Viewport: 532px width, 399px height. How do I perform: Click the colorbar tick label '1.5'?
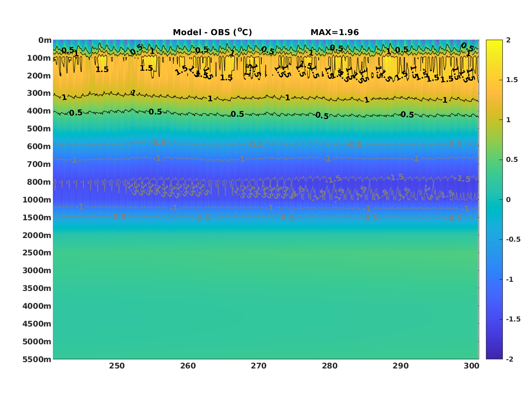tap(512, 80)
